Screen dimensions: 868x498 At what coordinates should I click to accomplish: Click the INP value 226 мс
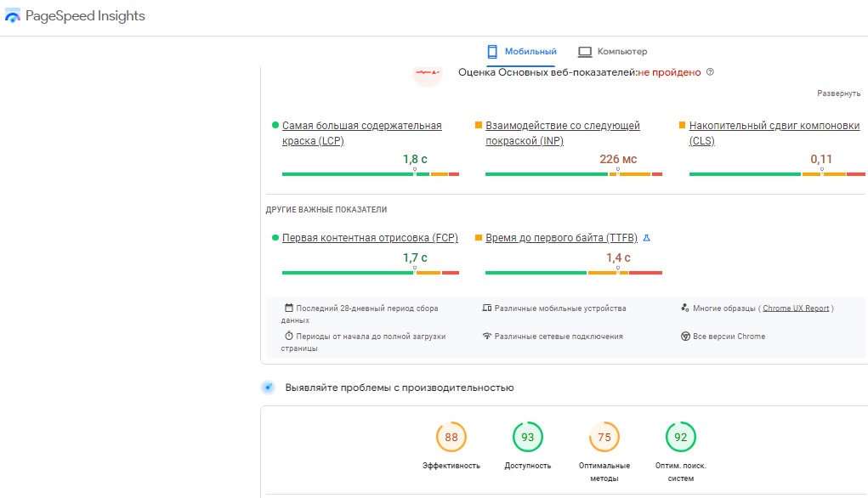click(x=618, y=160)
